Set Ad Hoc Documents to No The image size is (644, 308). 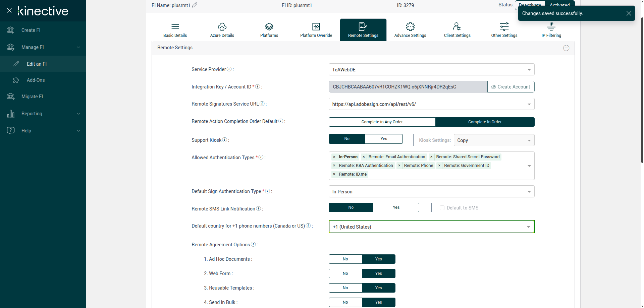[345, 259]
